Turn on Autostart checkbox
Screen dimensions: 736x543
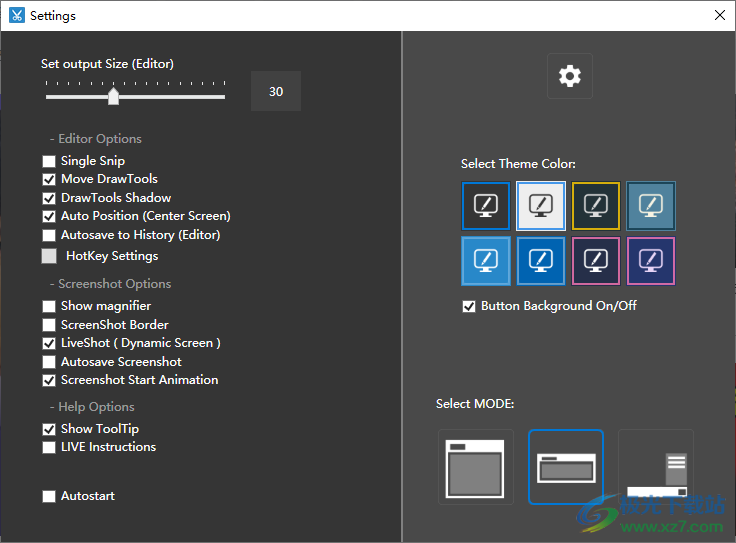(x=49, y=497)
